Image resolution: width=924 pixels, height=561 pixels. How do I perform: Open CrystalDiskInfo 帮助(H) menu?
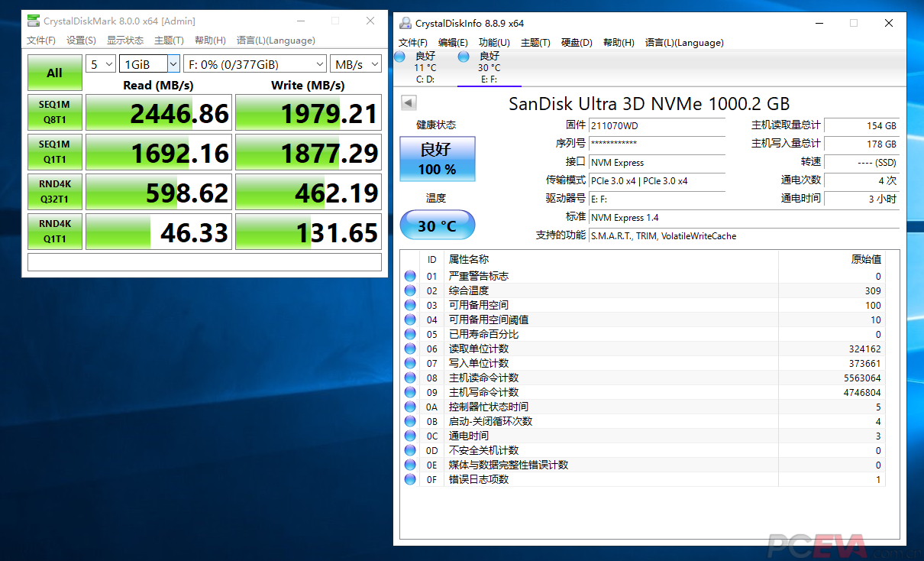coord(619,43)
